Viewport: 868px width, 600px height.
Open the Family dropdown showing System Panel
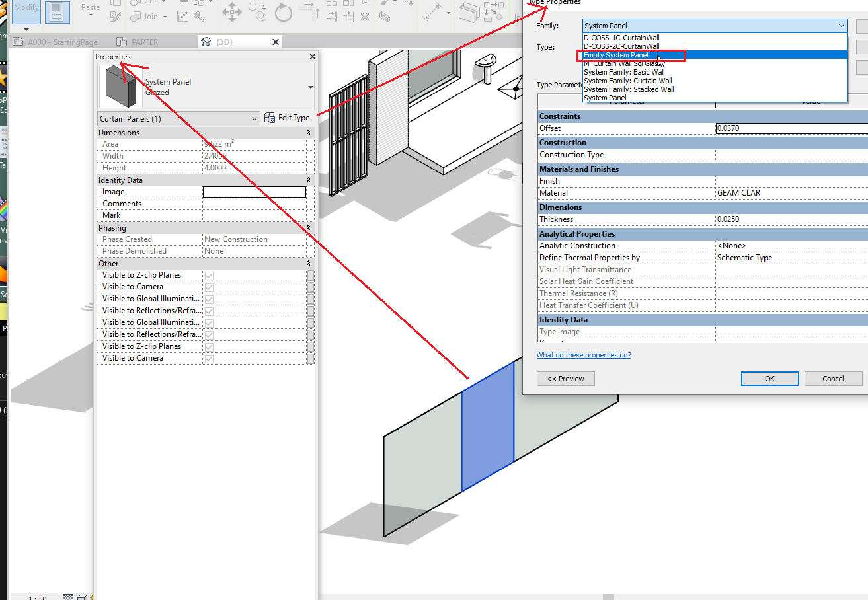842,25
